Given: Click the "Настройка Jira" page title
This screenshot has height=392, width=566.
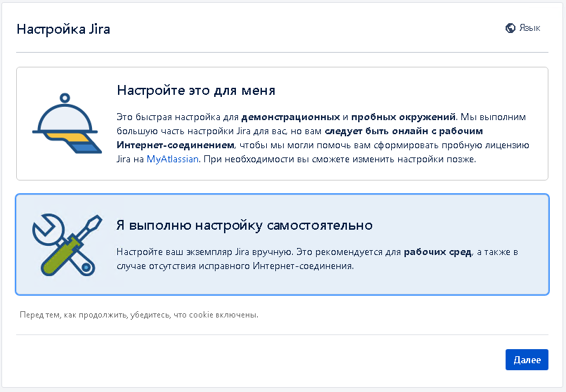Looking at the screenshot, I should (x=63, y=30).
